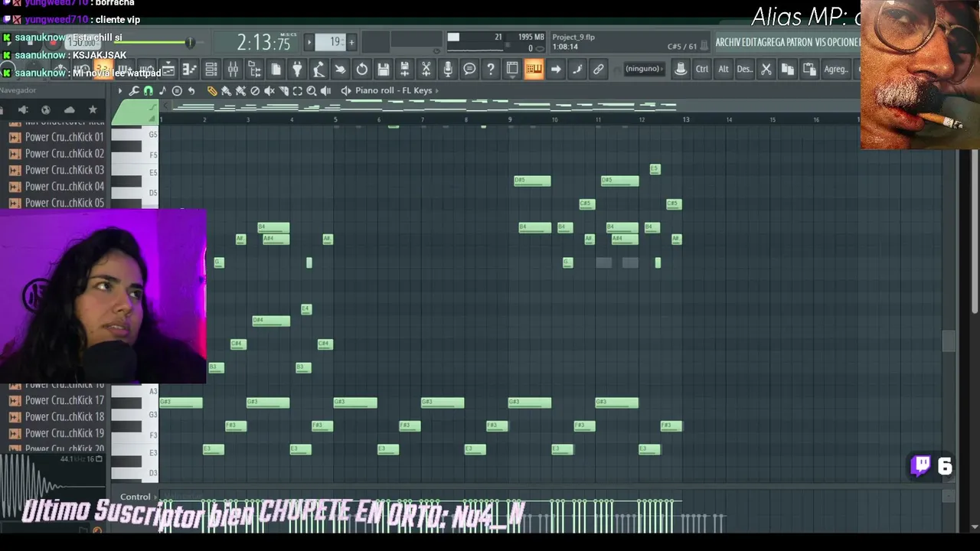Click the globe icon tab in Navegador
This screenshot has height=551, width=980.
point(45,110)
